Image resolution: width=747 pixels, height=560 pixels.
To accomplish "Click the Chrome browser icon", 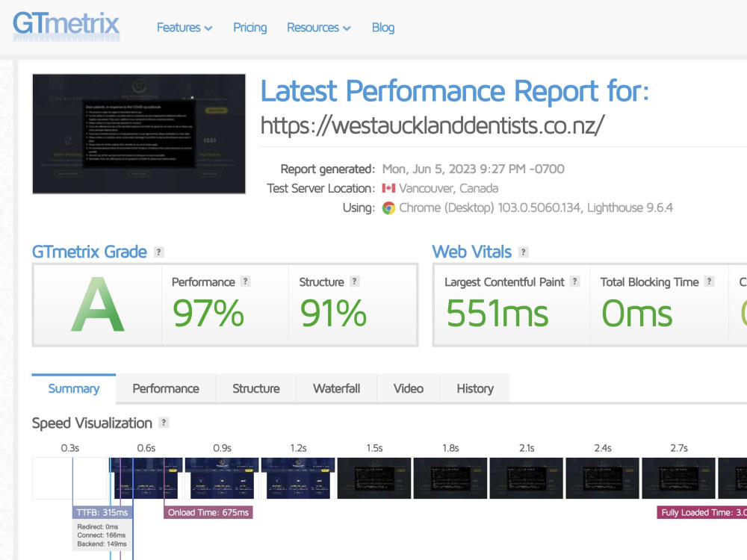I will pyautogui.click(x=388, y=208).
